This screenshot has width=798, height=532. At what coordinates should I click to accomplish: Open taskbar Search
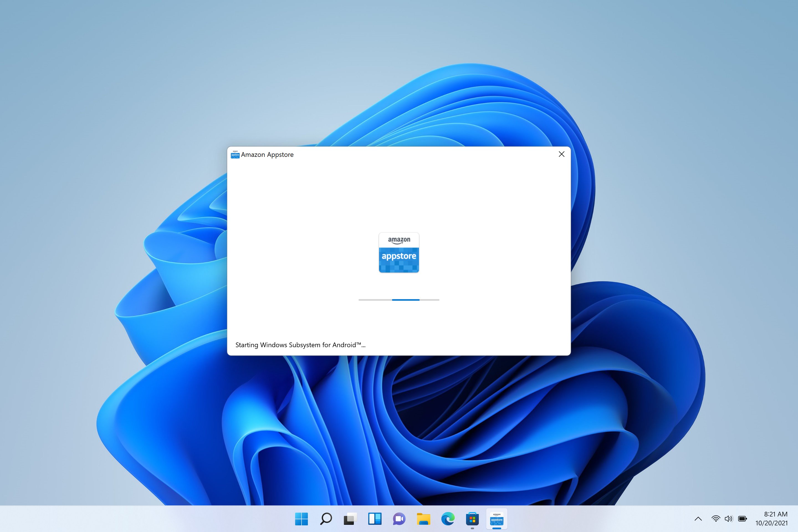coord(326,519)
